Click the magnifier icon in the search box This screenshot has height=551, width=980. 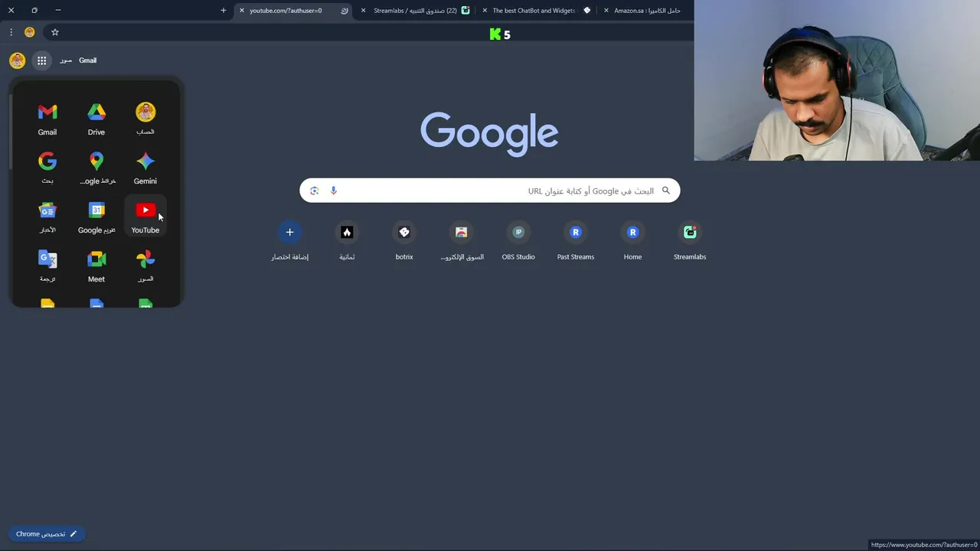pos(665,191)
